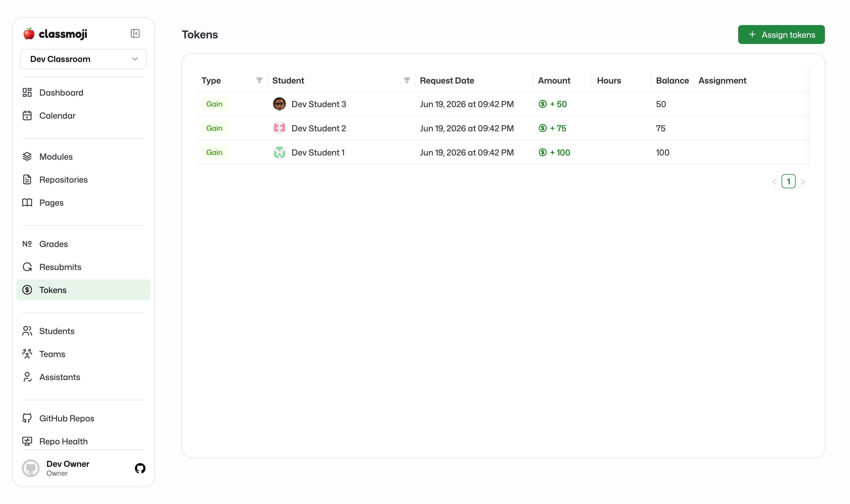Go to Dashboard page

coord(61,93)
